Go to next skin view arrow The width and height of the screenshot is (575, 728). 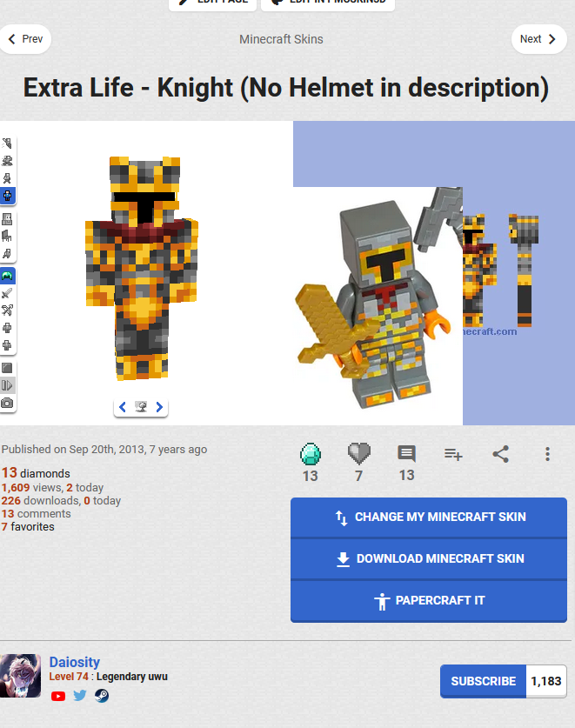(x=159, y=407)
